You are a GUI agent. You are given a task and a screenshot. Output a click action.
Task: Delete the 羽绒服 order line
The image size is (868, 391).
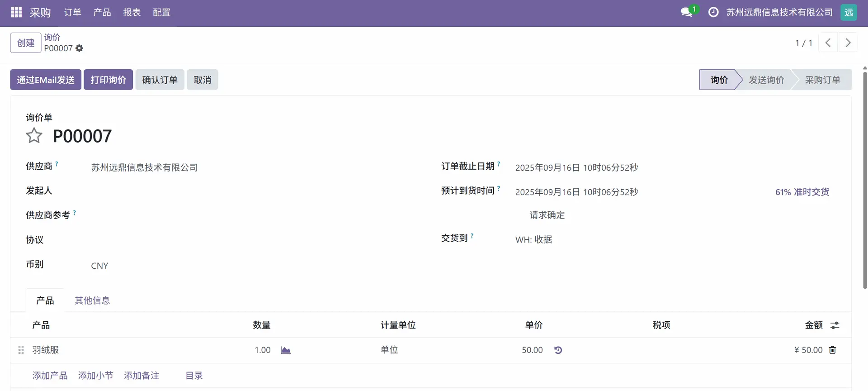[832, 350]
